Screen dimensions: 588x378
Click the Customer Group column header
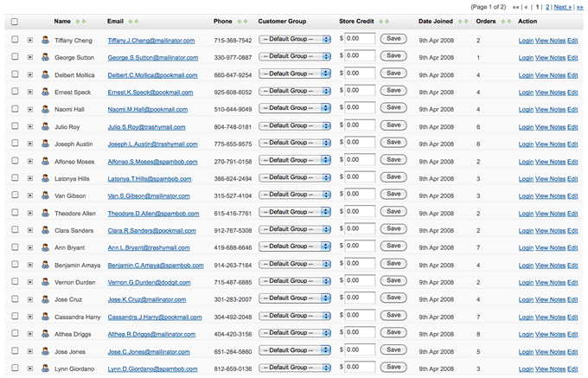[x=282, y=22]
